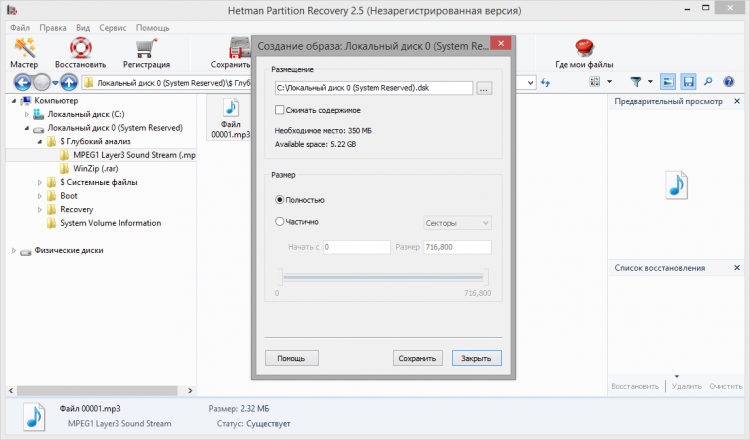750x440 pixels.
Task: Click the filter funnel icon
Action: [636, 82]
